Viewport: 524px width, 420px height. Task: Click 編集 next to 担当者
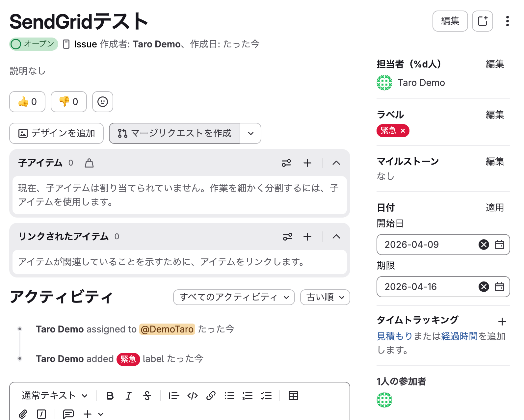pos(495,64)
